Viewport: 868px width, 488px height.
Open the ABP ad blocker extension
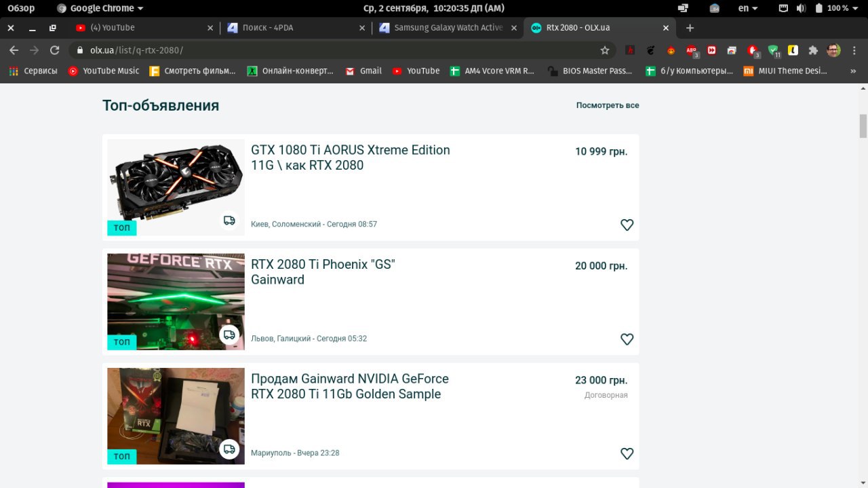pos(691,50)
